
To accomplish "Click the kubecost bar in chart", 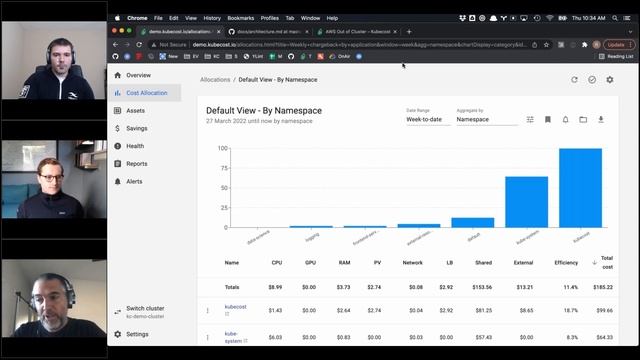I will [x=580, y=188].
